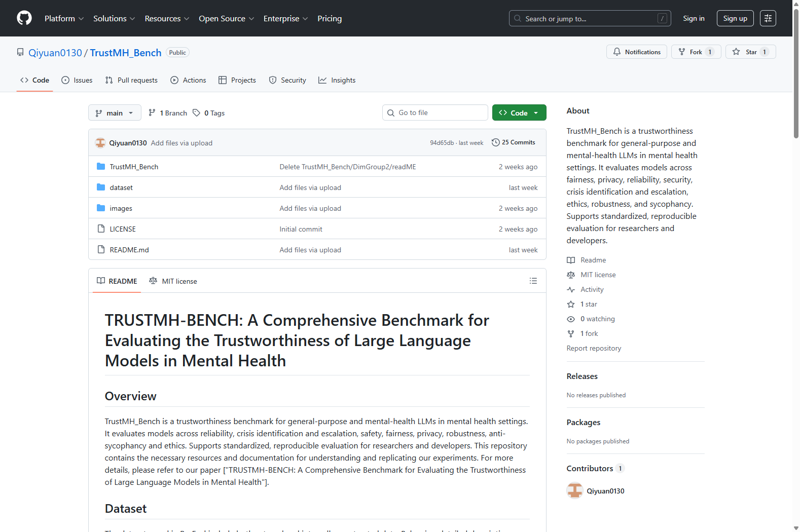This screenshot has height=532, width=800.
Task: Open the README outline list icon
Action: point(533,281)
